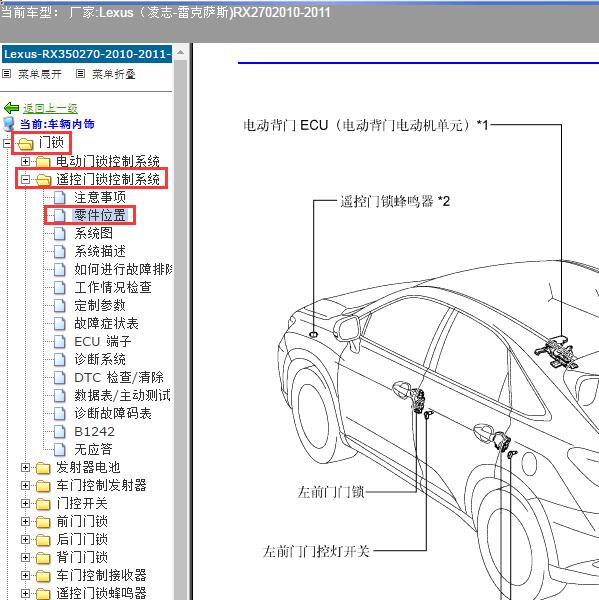599x600 pixels.
Task: Open the 故障症状表 document
Action: (106, 323)
